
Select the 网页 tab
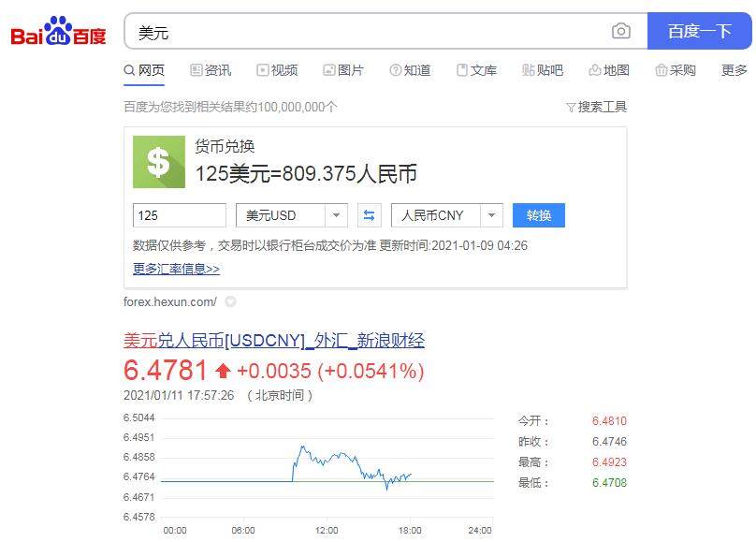pyautogui.click(x=144, y=70)
